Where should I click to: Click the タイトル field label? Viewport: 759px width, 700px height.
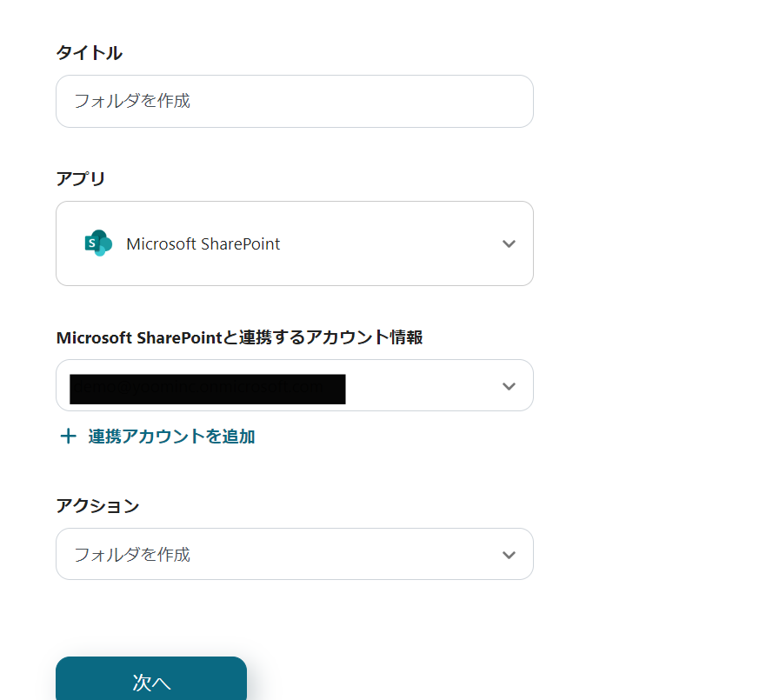coord(89,53)
